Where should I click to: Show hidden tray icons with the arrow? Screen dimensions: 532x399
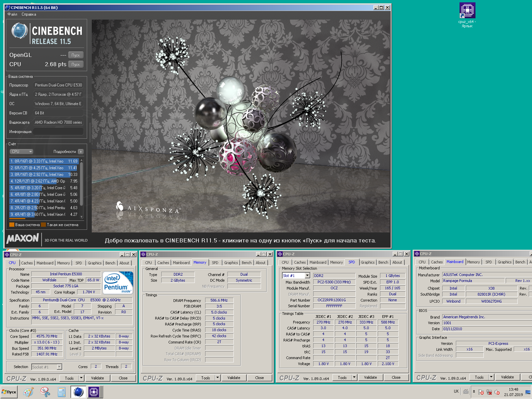474,392
